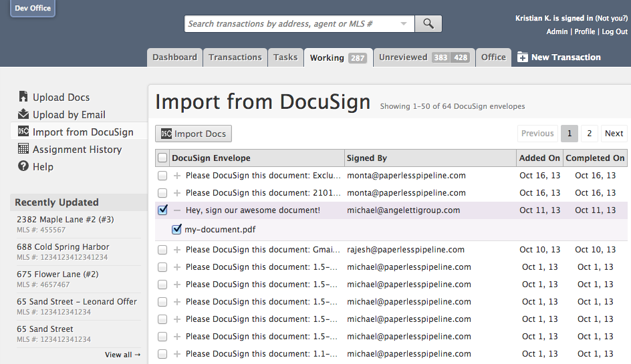Viewport: 631px width, 364px height.
Task: Go to the Tasks tab
Action: (285, 57)
